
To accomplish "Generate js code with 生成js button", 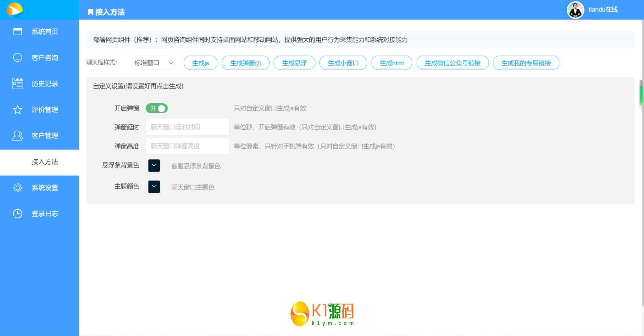I will coord(200,63).
